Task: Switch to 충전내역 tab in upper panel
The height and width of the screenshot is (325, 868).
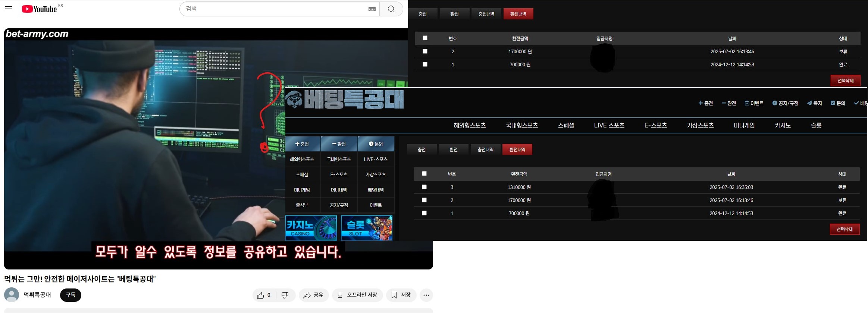Action: click(486, 14)
